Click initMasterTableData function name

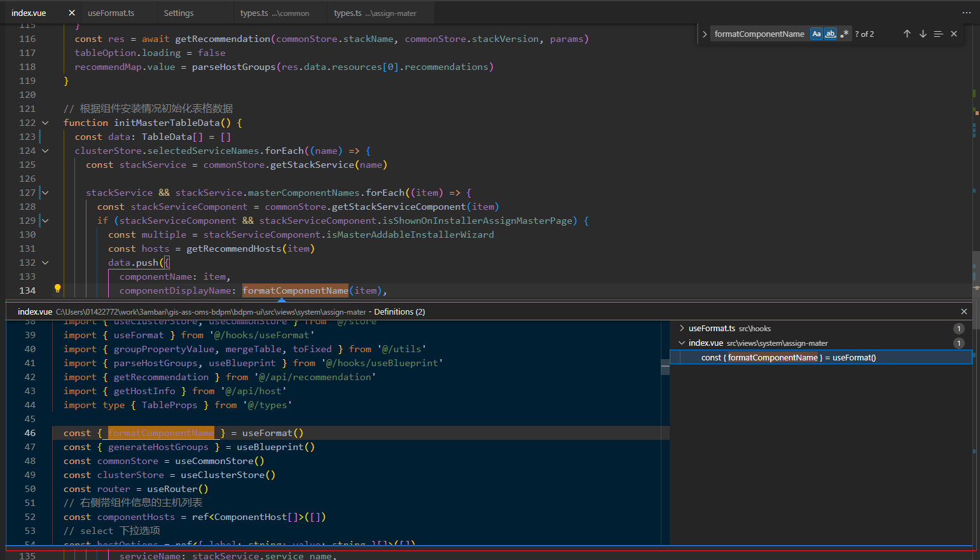coord(167,123)
